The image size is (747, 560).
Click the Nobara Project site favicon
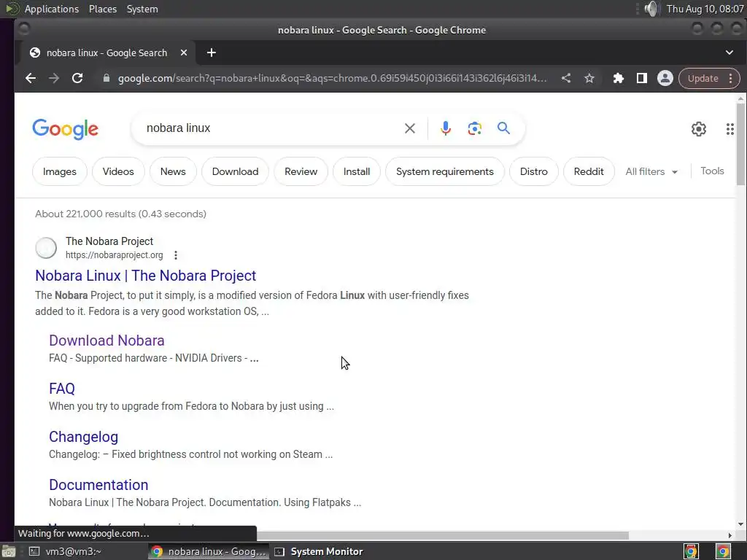pyautogui.click(x=46, y=248)
